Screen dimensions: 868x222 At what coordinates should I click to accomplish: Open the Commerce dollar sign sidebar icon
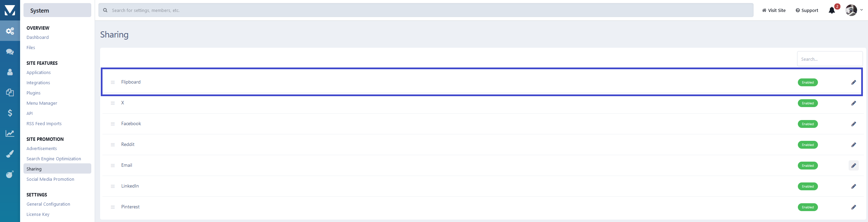click(10, 113)
